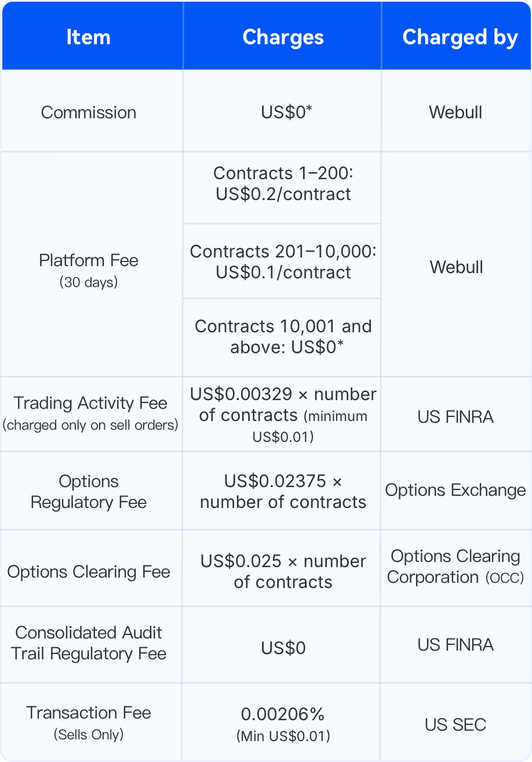Click Webull in the Platform Fee row
Screen dimensions: 532x762
(456, 267)
